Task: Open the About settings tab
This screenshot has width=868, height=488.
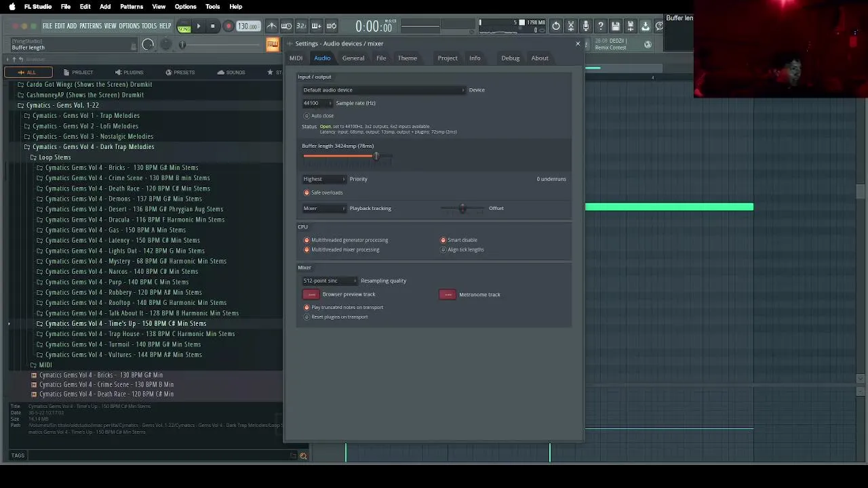Action: coord(540,58)
